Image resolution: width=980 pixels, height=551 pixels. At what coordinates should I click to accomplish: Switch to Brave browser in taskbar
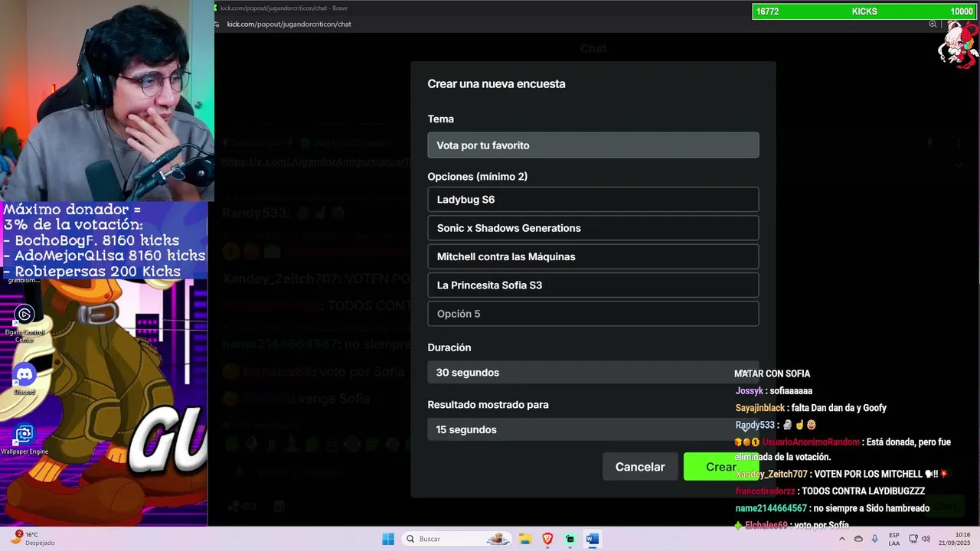point(547,539)
